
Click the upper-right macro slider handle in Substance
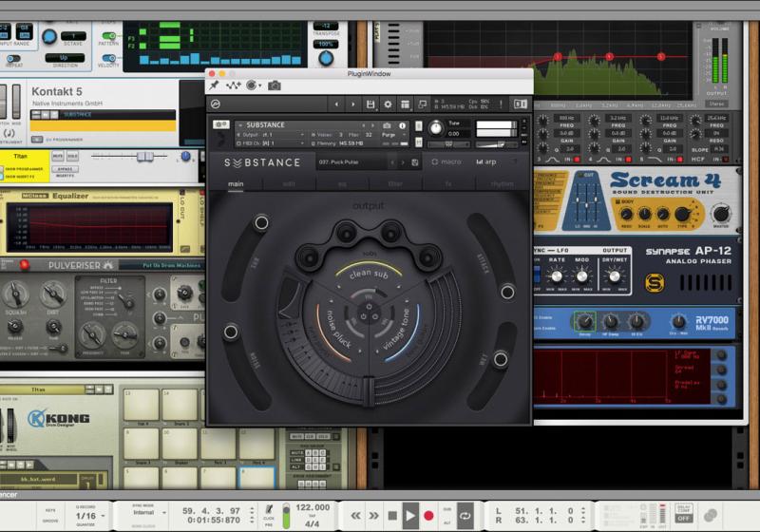coord(507,292)
